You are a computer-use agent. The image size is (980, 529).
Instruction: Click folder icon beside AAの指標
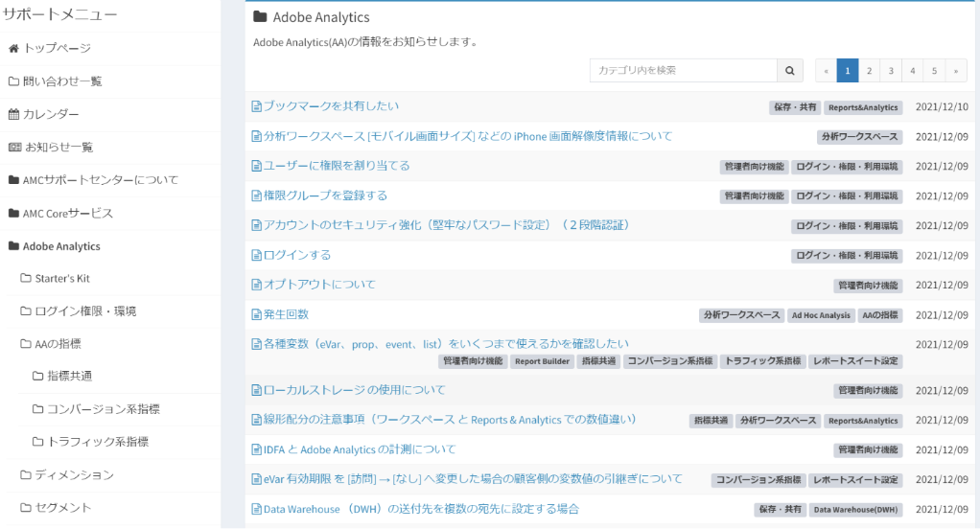[x=26, y=343]
